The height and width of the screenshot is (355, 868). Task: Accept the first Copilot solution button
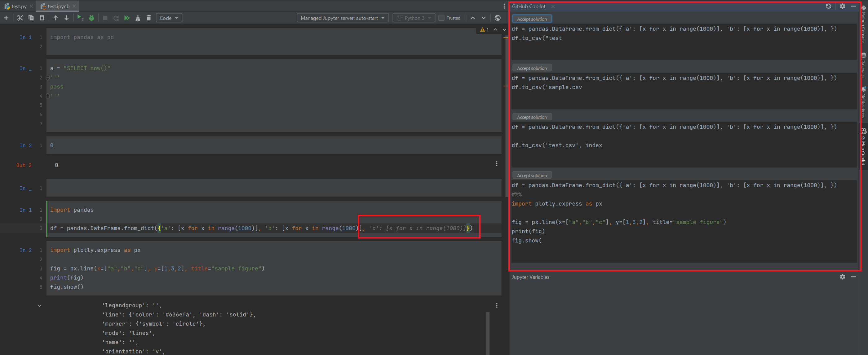(x=530, y=18)
